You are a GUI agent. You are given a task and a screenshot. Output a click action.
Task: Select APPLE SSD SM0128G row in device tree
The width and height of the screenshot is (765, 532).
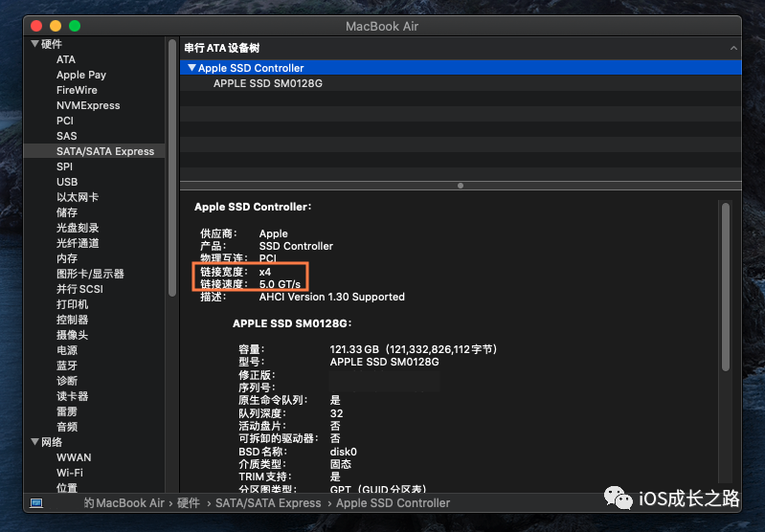(x=461, y=83)
